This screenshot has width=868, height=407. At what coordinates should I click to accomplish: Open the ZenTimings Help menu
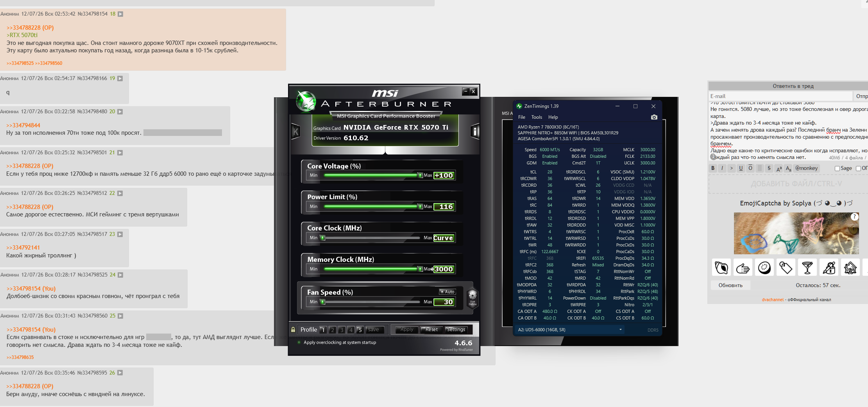point(553,117)
